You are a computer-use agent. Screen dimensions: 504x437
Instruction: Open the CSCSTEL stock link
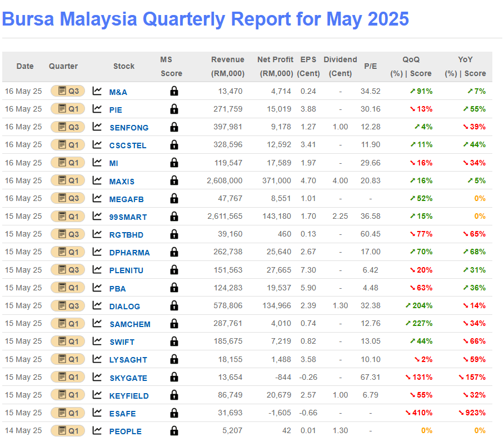[129, 145]
